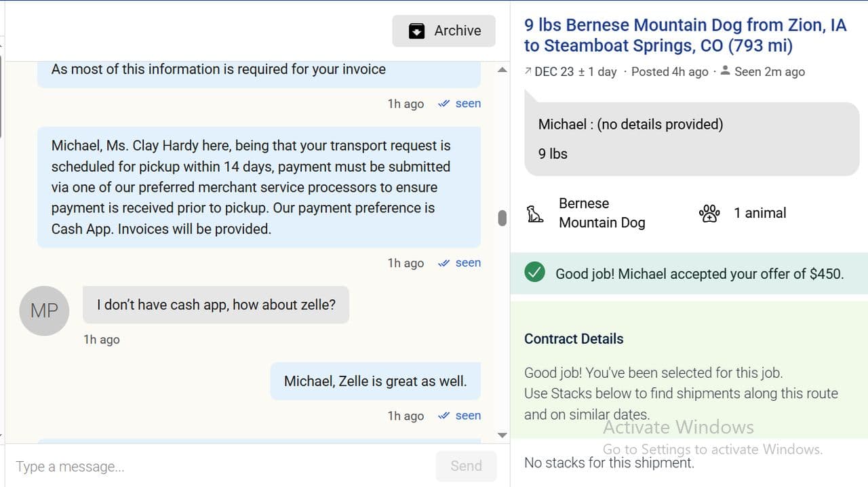This screenshot has width=868, height=487.
Task: Click the paw print icon beside 1 animal
Action: click(709, 214)
